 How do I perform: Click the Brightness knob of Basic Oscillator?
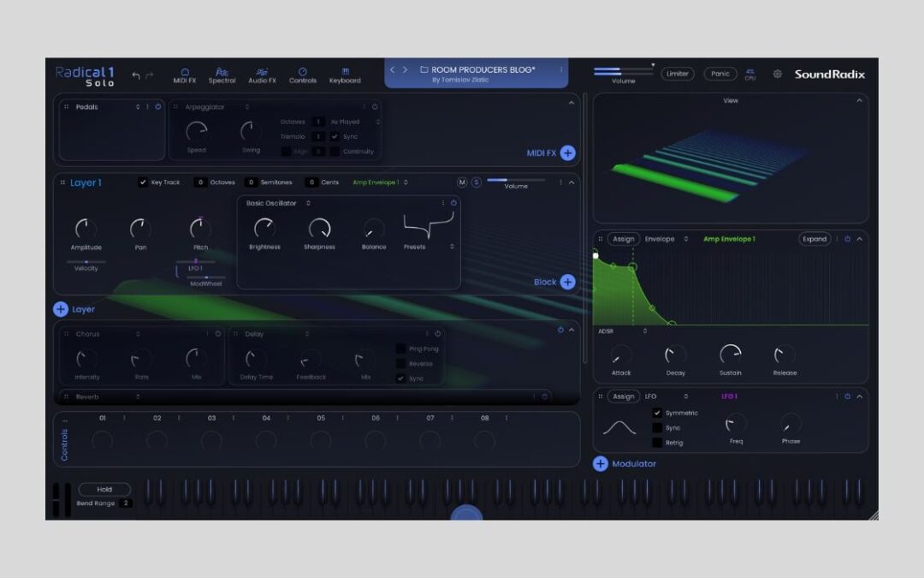[264, 229]
